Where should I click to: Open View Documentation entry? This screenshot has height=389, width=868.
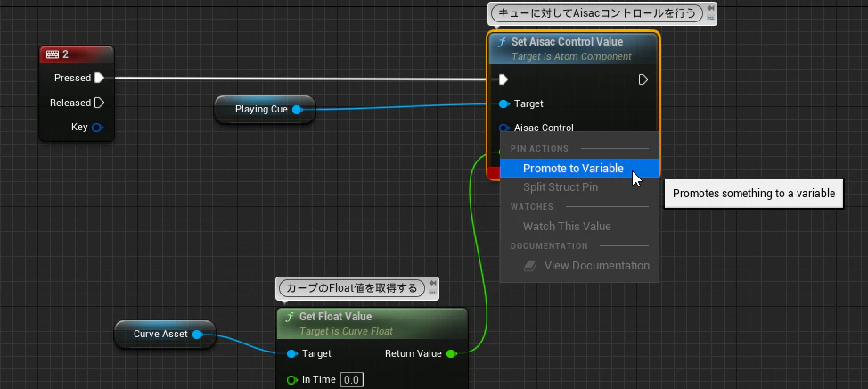[x=579, y=265]
